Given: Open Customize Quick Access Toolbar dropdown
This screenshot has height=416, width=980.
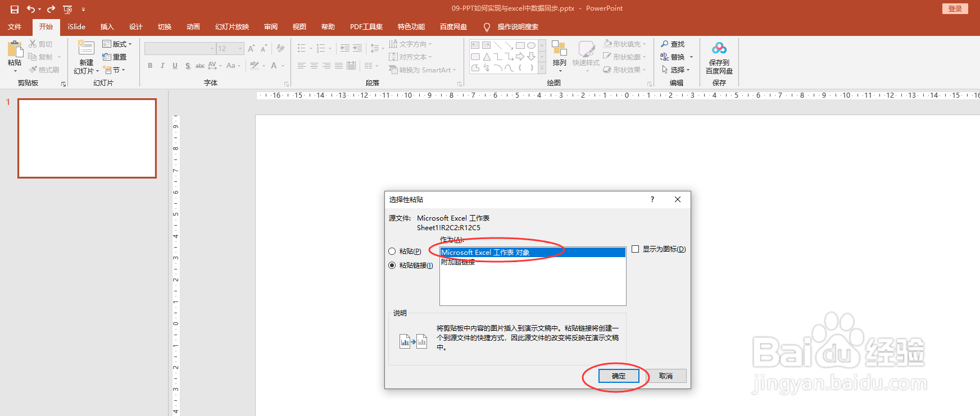Looking at the screenshot, I should point(84,9).
